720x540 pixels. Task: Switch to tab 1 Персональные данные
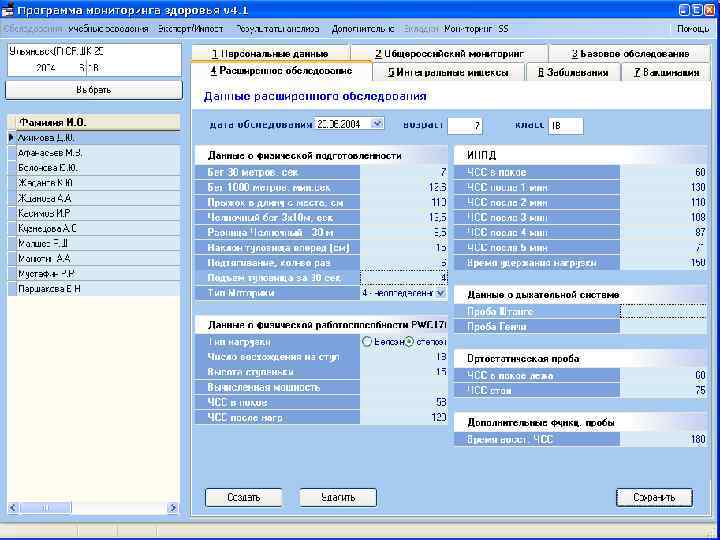tap(270, 53)
